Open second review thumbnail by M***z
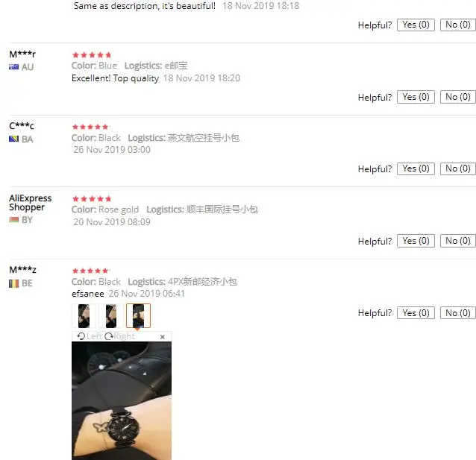476x460 pixels. point(111,316)
